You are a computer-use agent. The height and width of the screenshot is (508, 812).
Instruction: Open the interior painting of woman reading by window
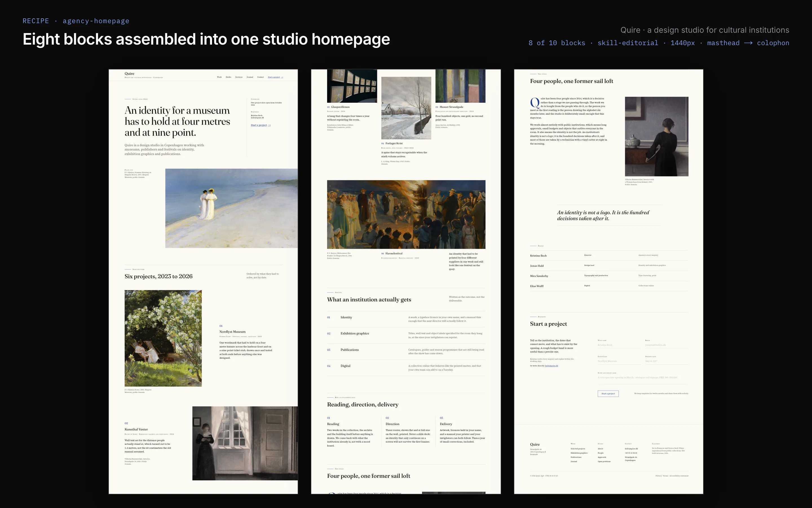point(245,443)
